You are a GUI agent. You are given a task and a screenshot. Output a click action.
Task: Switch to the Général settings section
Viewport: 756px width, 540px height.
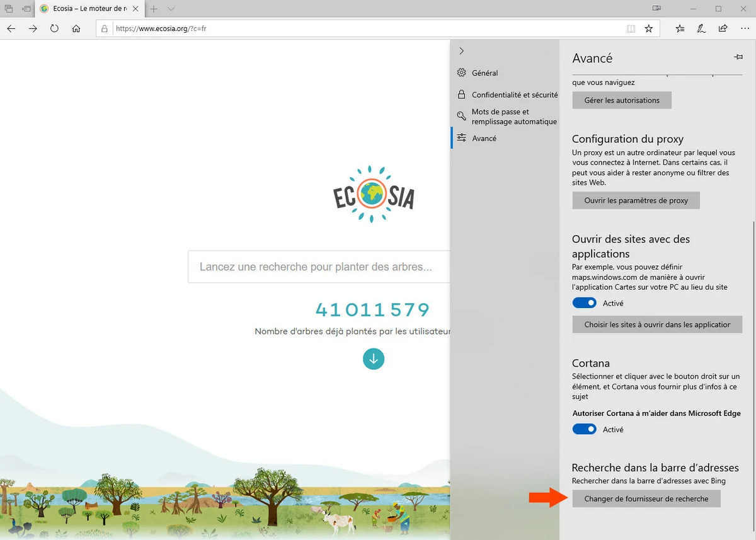(485, 72)
